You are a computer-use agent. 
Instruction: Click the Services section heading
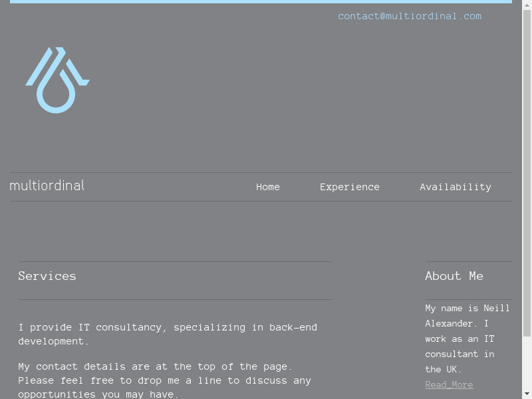coord(47,276)
